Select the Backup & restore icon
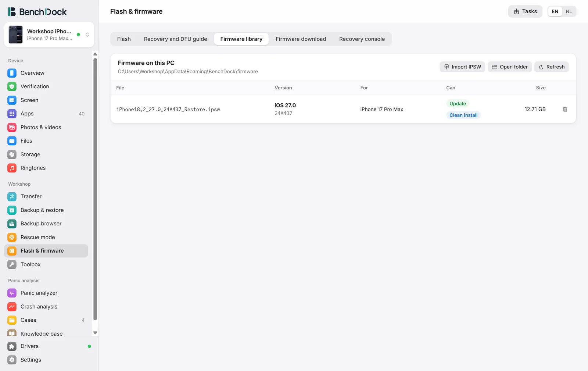 coord(12,210)
